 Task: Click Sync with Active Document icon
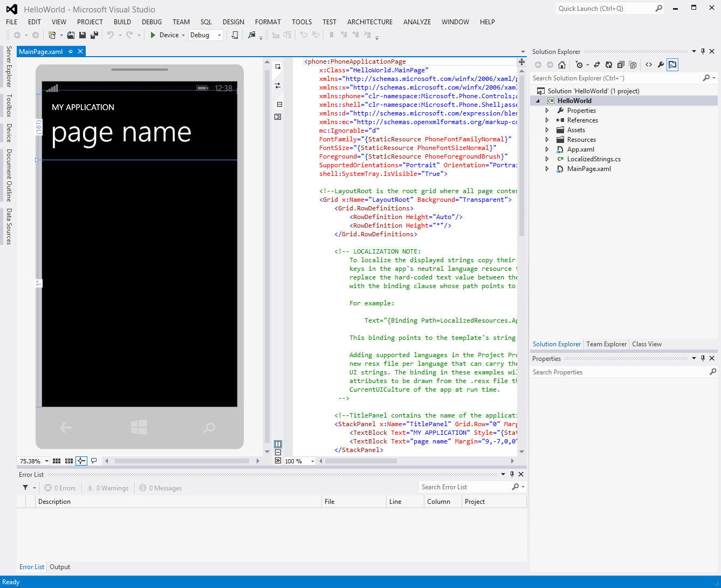[x=597, y=65]
